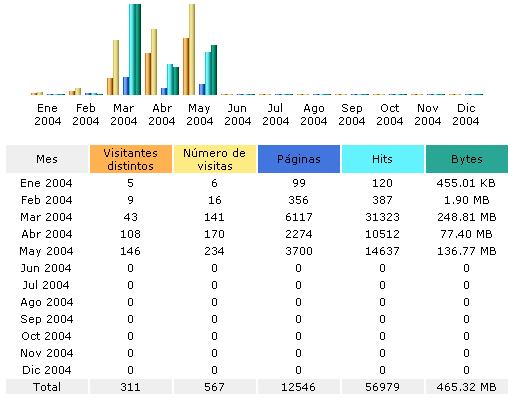
Task: Click the Mar 2004 table row label
Action: click(x=46, y=217)
